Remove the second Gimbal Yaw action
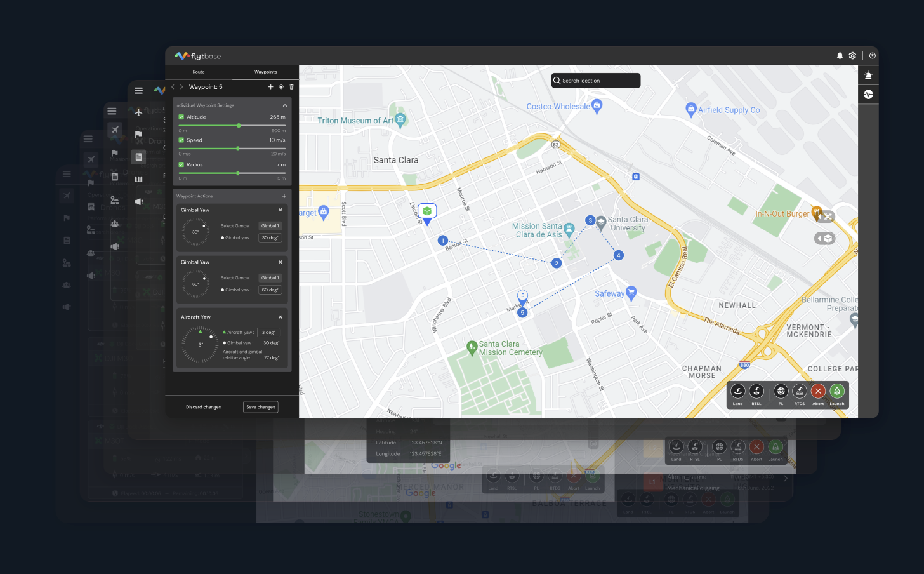This screenshot has width=924, height=574. (x=280, y=262)
